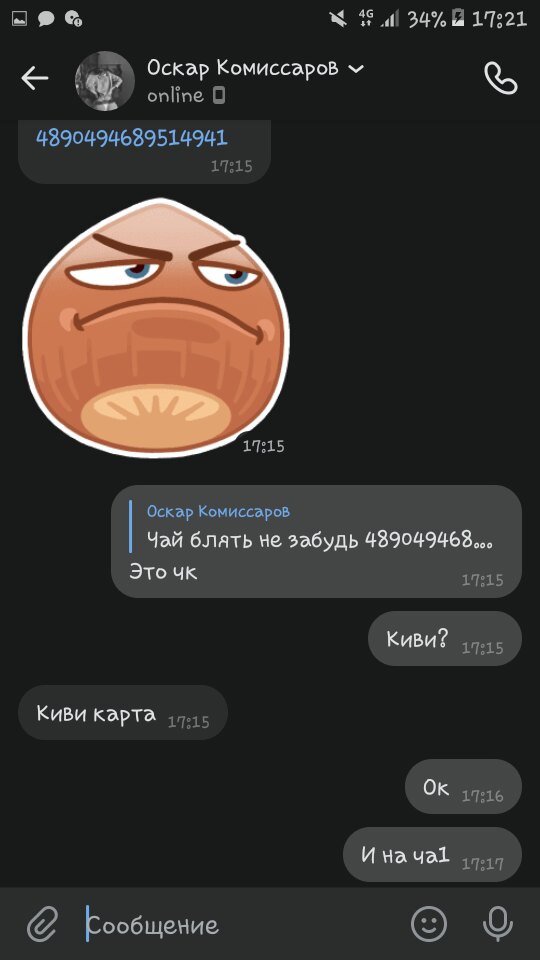Screen dimensions: 540x960
Task: Focus the Сообщение message input field
Action: pyautogui.click(x=245, y=924)
